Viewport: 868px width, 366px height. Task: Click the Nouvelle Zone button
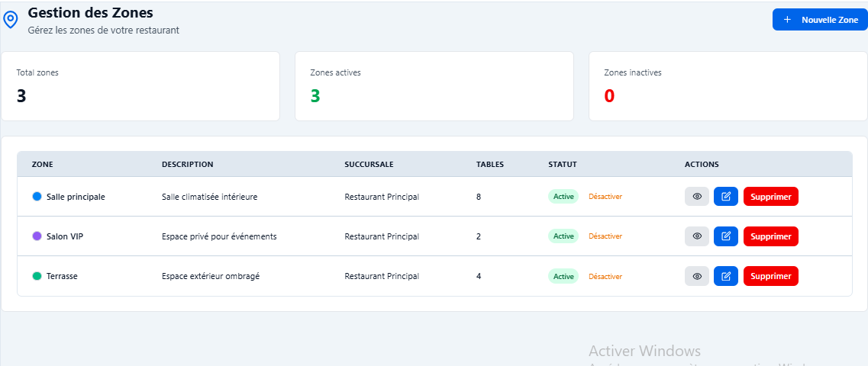click(x=819, y=20)
